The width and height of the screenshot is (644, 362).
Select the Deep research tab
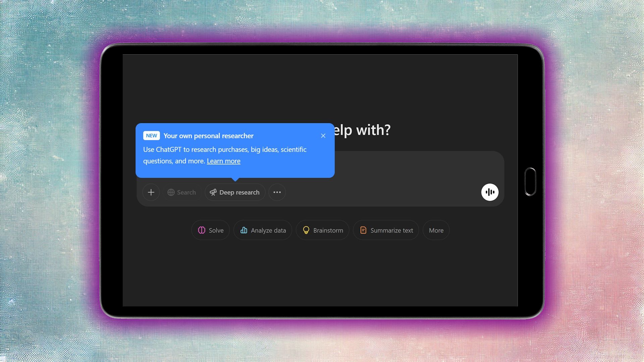[234, 192]
